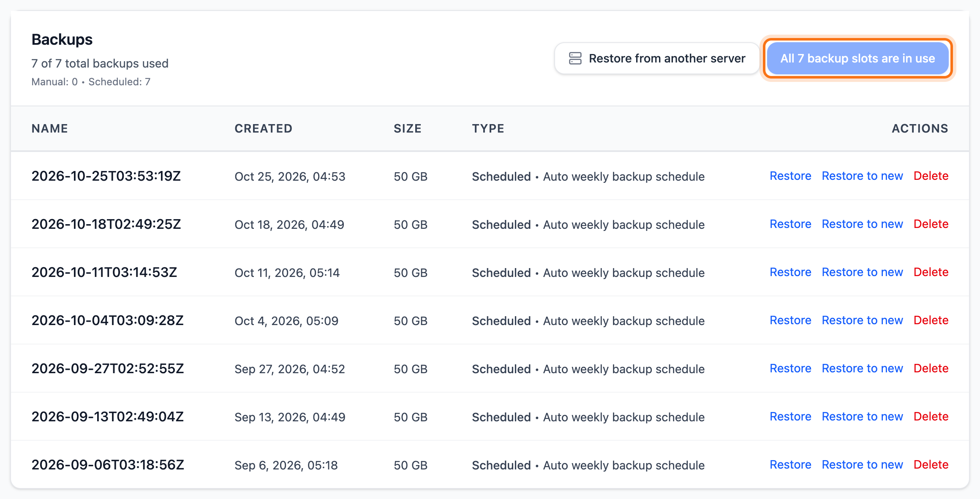Delete backup 2026-10-11T03:14:53Z
This screenshot has height=499, width=980.
coord(931,272)
